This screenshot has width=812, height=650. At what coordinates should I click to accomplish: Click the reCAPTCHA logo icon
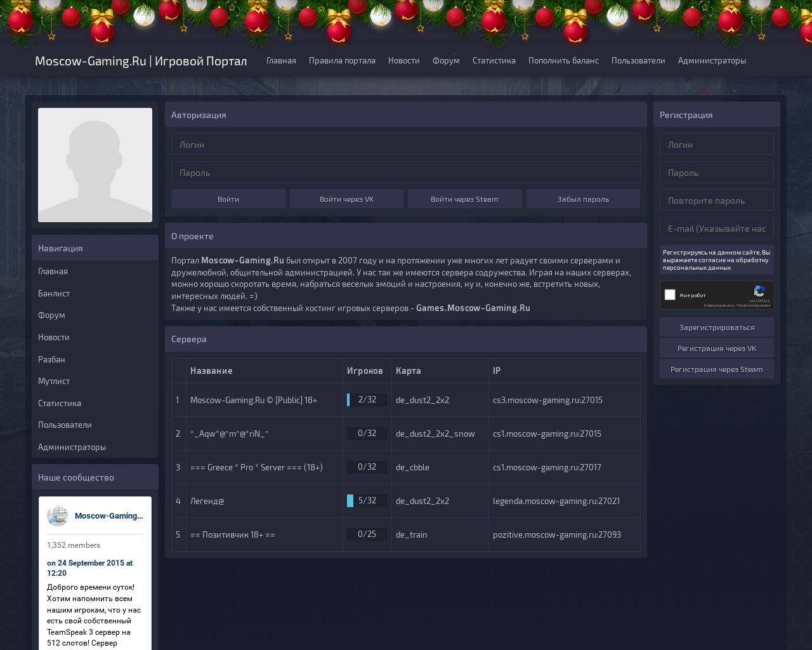tap(759, 291)
